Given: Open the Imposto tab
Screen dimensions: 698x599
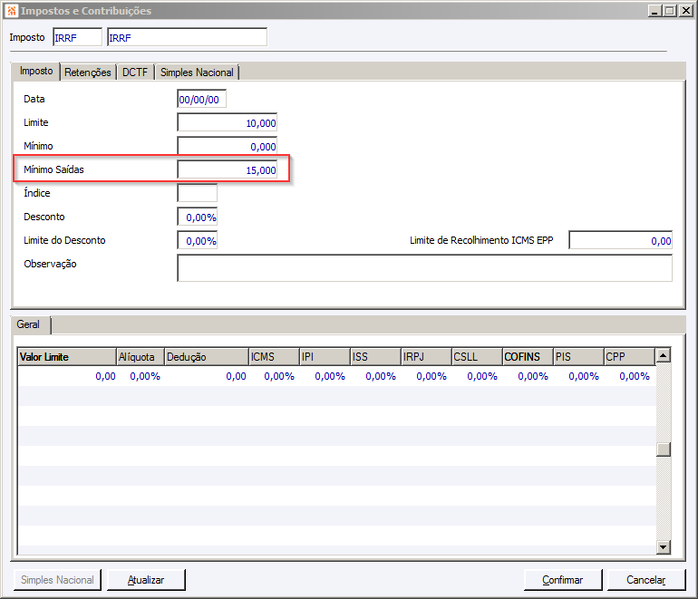Looking at the screenshot, I should coord(36,71).
